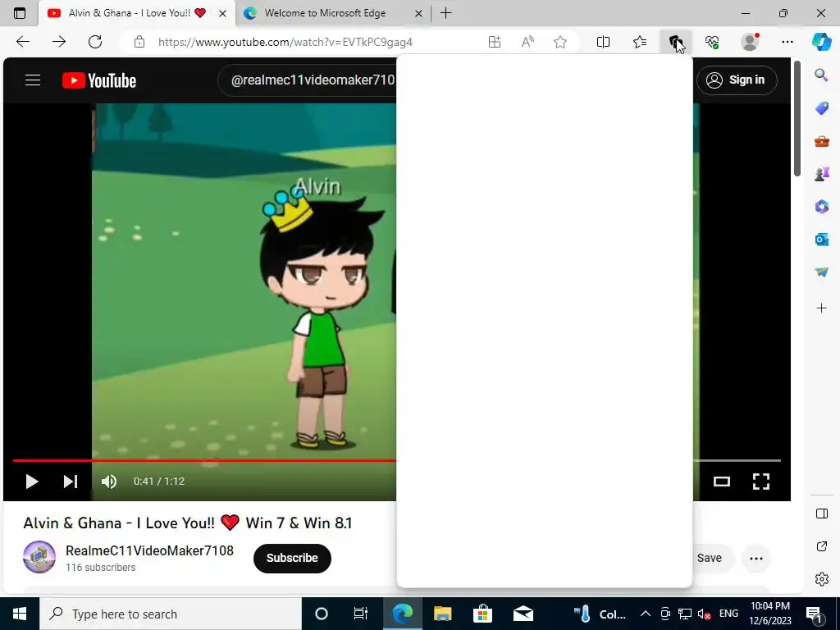Go back to previous page
The width and height of the screenshot is (840, 630).
[x=23, y=42]
